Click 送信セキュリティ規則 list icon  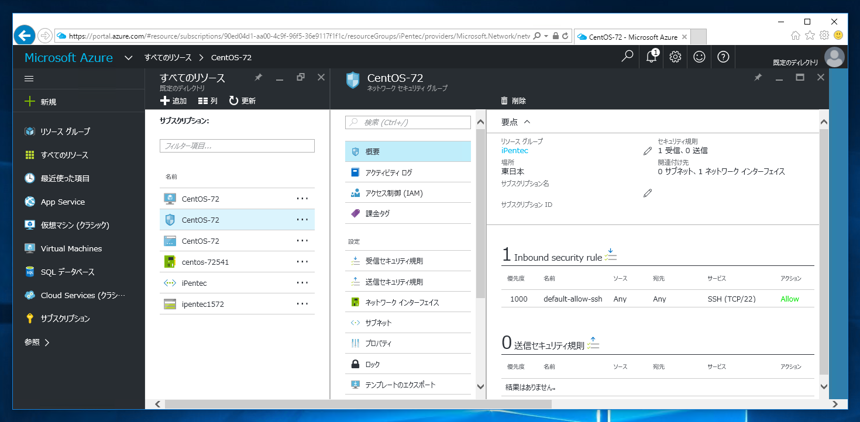(x=593, y=344)
